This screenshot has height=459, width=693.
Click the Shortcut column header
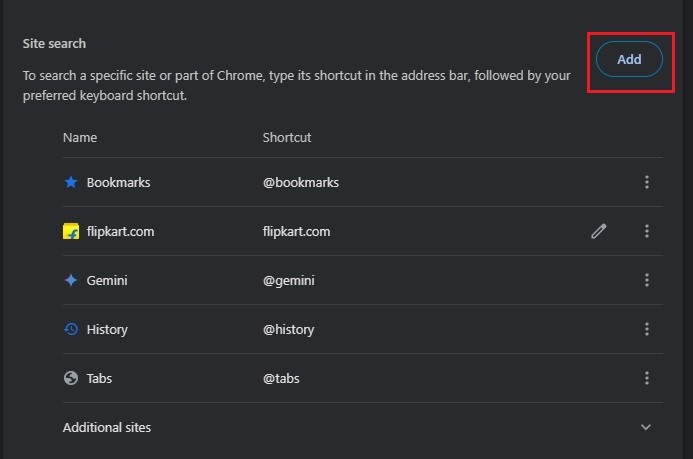pos(287,137)
